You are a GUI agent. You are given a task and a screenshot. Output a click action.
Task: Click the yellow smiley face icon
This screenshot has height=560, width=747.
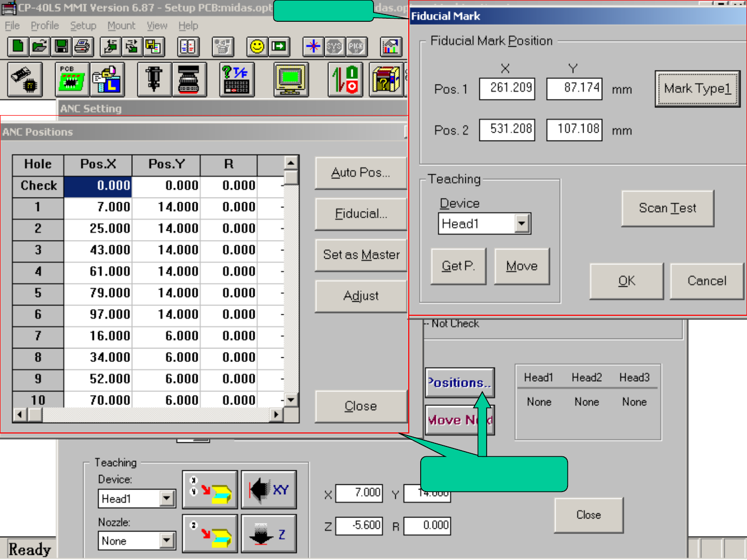(257, 47)
